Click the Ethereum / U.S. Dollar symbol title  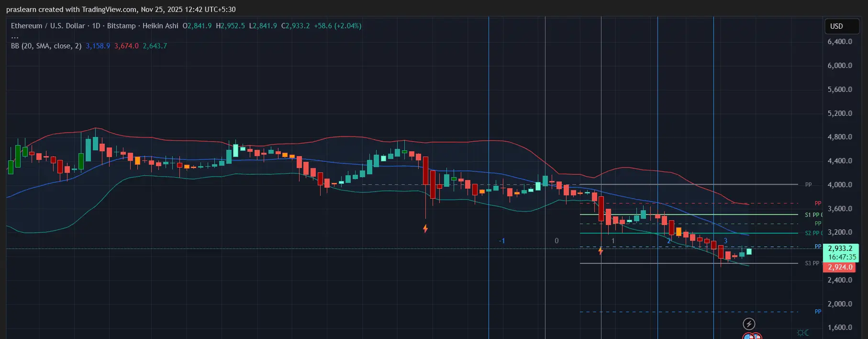(x=48, y=26)
